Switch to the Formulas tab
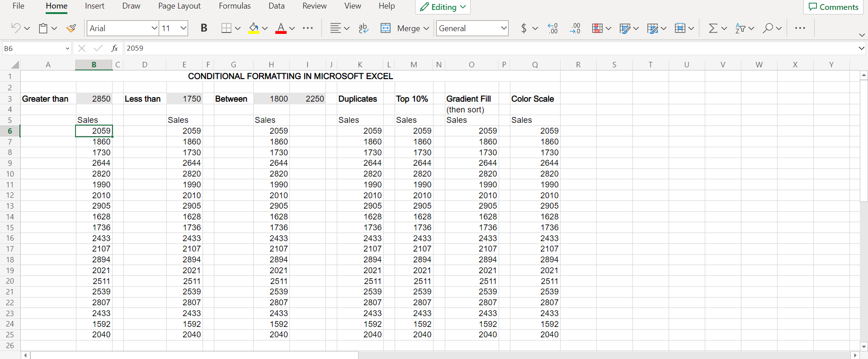 pyautogui.click(x=235, y=6)
